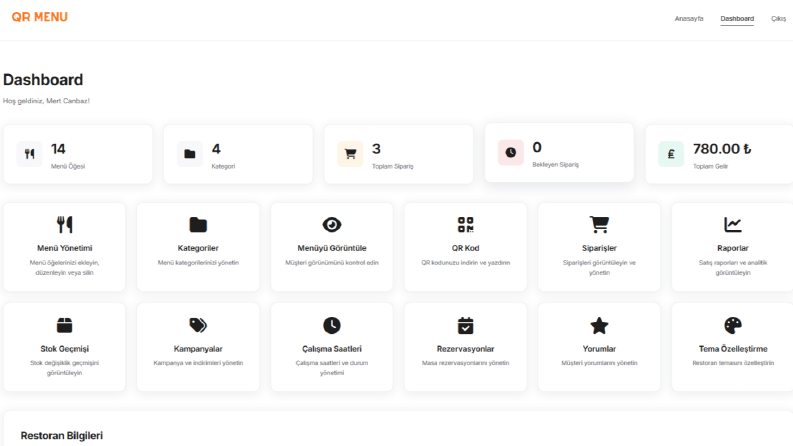Click the 'Dashboard' page heading

(x=43, y=80)
